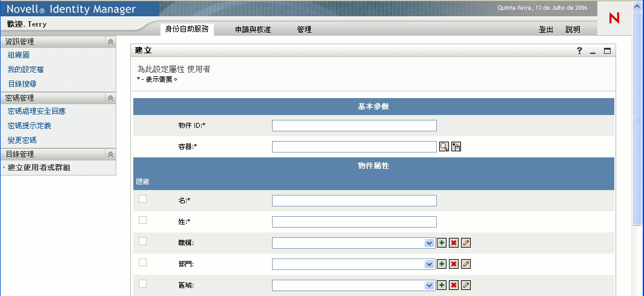The width and height of the screenshot is (644, 296).
Task: Edit value with 部門 pencil icon
Action: tap(466, 263)
